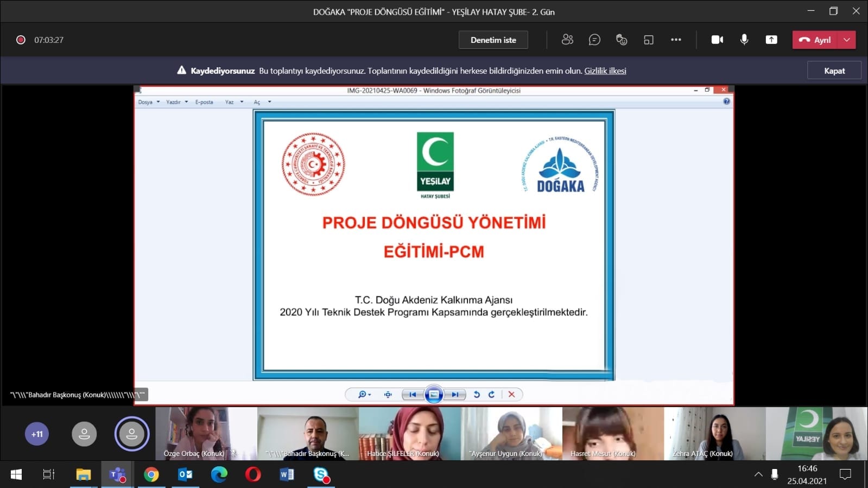Click the Kaydediyorsunuz warning icon
This screenshot has width=868, height=488.
tap(181, 70)
